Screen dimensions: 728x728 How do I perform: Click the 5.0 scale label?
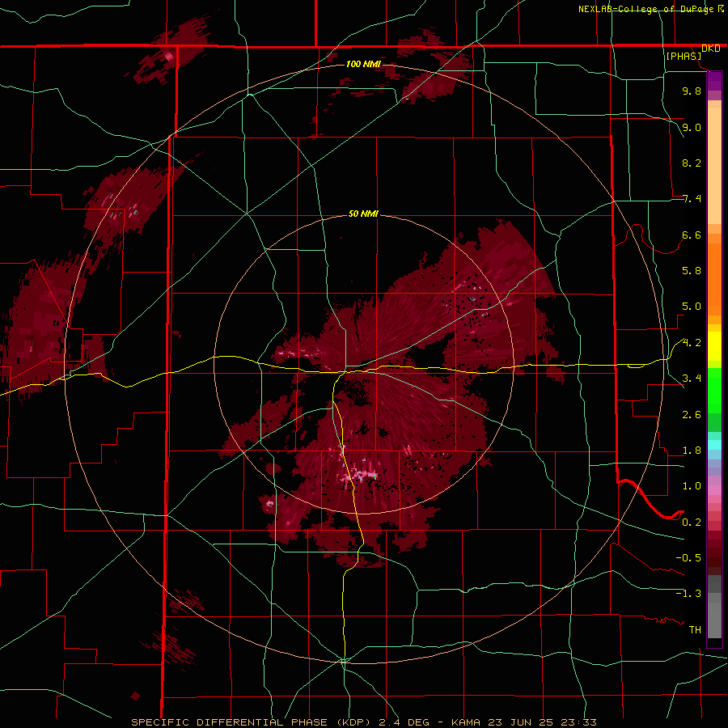click(692, 307)
